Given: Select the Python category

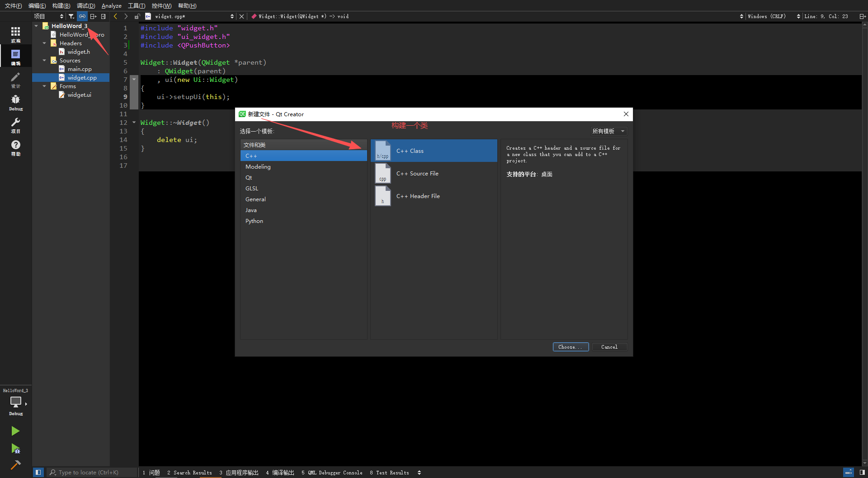Looking at the screenshot, I should (304, 221).
